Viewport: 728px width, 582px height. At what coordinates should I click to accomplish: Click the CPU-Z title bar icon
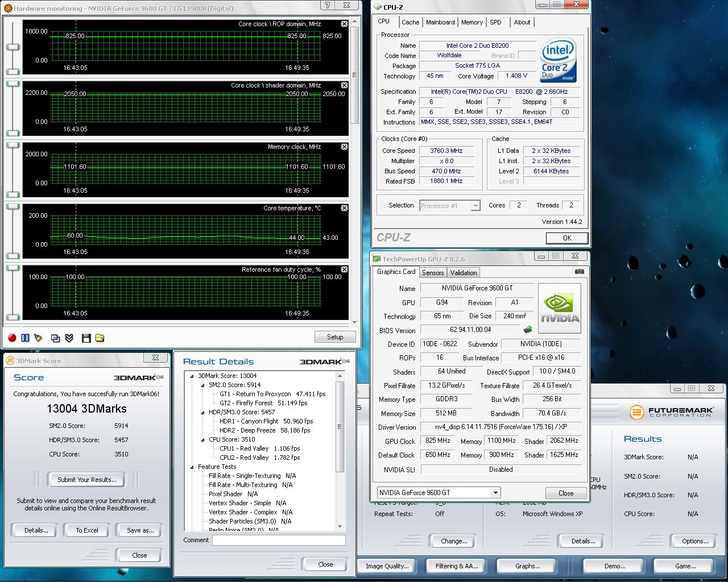click(378, 7)
